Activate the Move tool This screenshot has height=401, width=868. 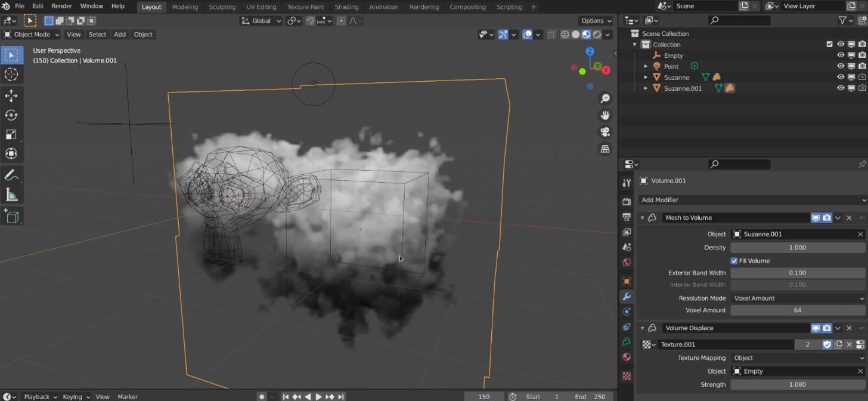(x=11, y=95)
